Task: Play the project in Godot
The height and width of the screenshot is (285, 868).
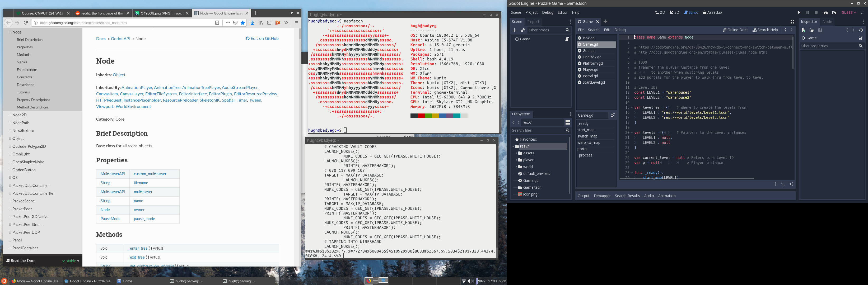Action: coord(799,12)
